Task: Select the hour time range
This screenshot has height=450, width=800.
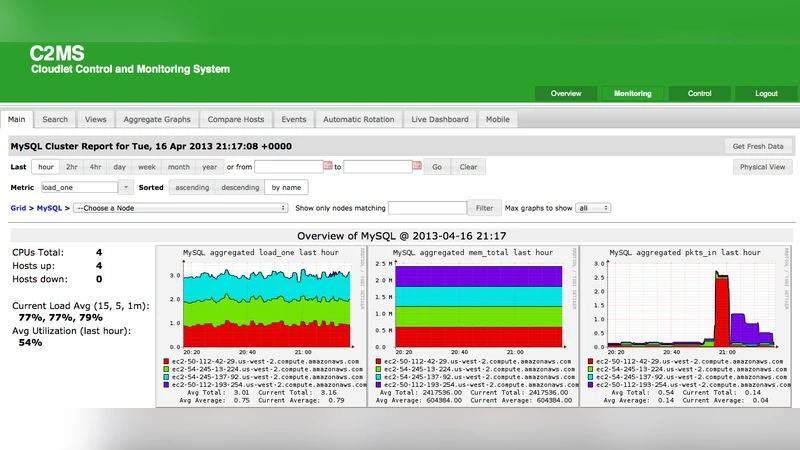Action: [46, 167]
